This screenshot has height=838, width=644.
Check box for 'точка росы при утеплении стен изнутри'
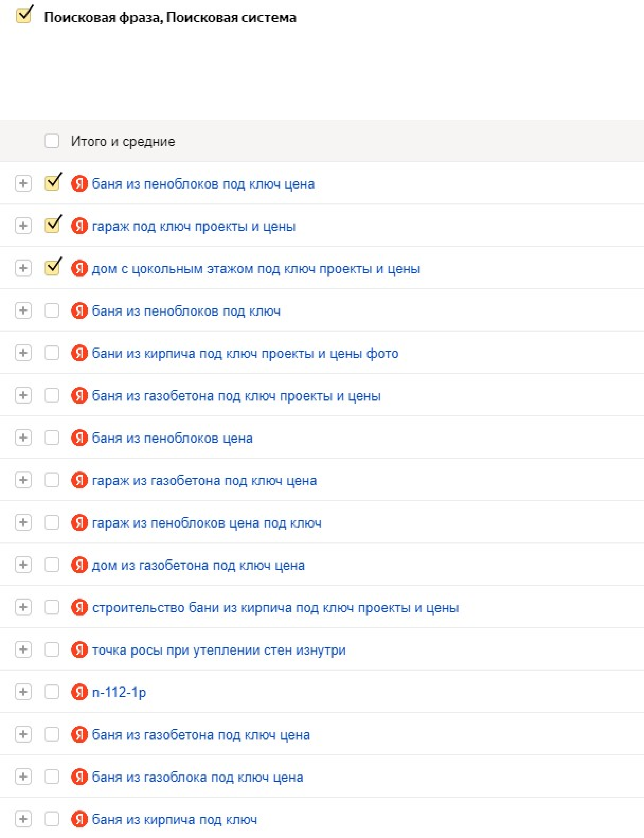[52, 650]
